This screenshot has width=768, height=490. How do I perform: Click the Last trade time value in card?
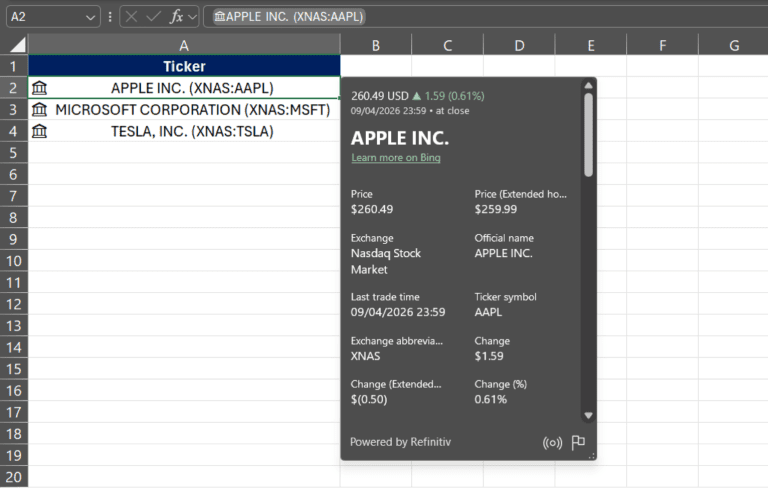tap(398, 312)
